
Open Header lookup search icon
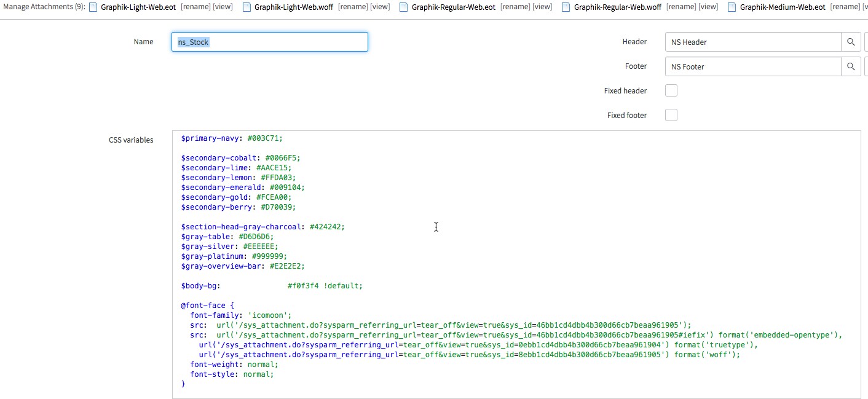click(x=851, y=42)
